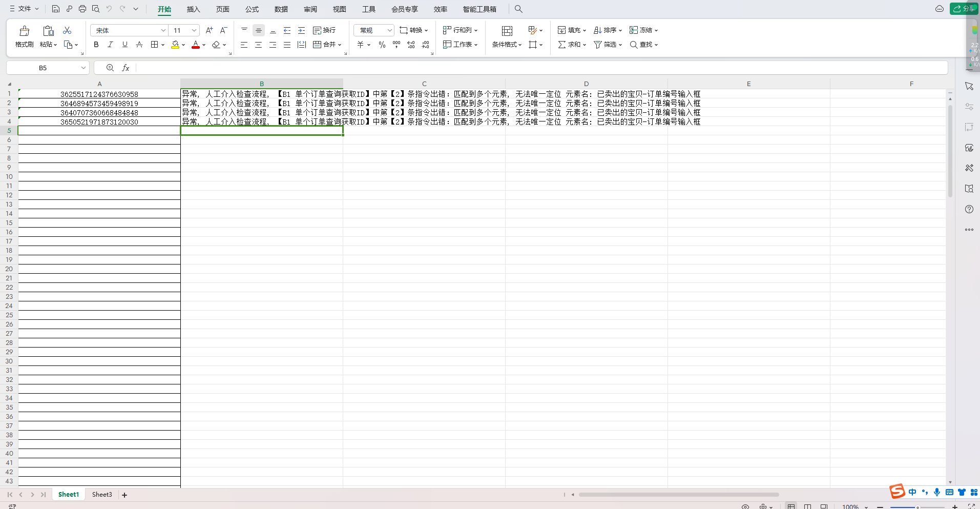The width and height of the screenshot is (980, 509).
Task: Toggle bold formatting
Action: (x=96, y=45)
